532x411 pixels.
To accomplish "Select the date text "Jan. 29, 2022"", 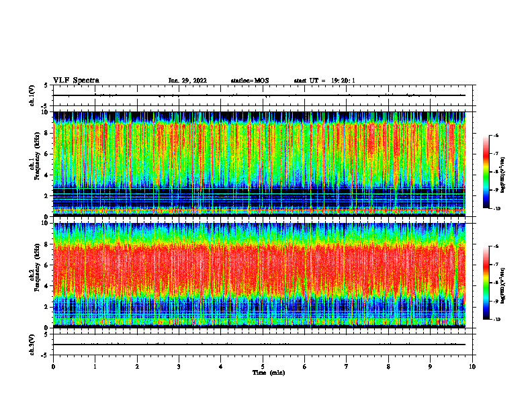I will click(x=187, y=81).
